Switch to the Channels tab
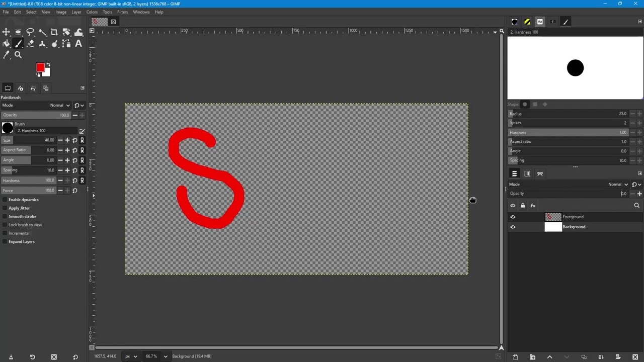This screenshot has height=362, width=644. click(x=527, y=174)
